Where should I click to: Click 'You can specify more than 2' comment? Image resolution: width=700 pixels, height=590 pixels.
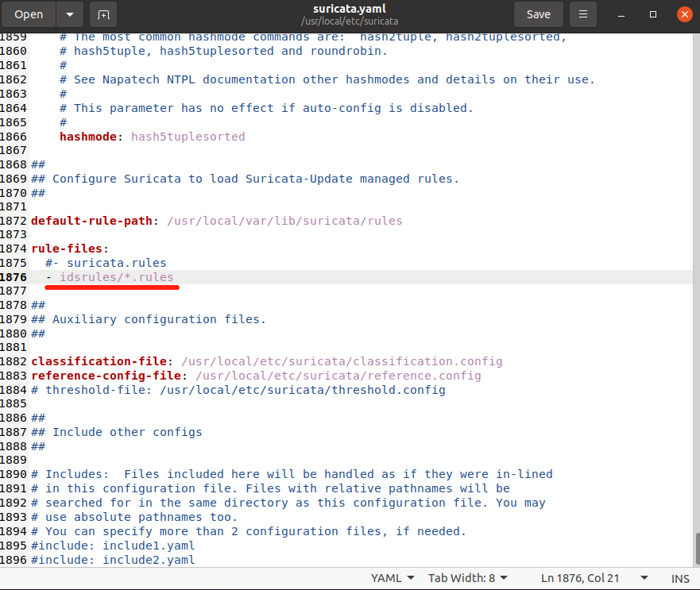pyautogui.click(x=249, y=531)
